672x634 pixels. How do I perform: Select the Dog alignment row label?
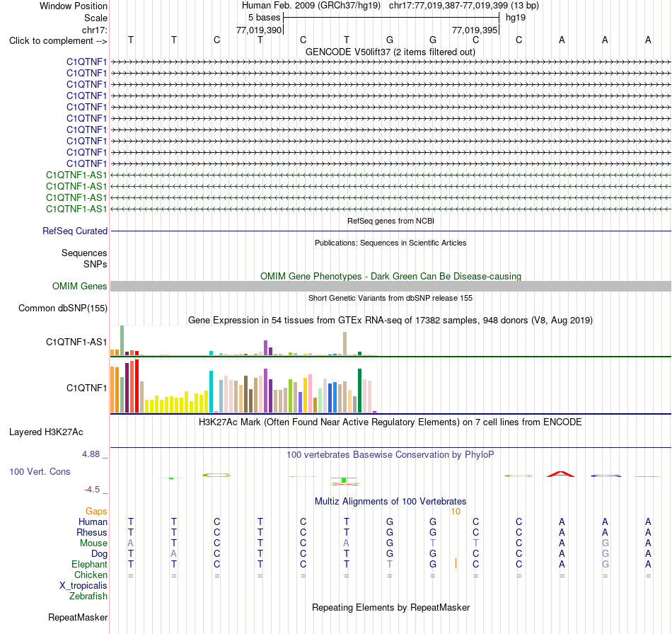[99, 554]
